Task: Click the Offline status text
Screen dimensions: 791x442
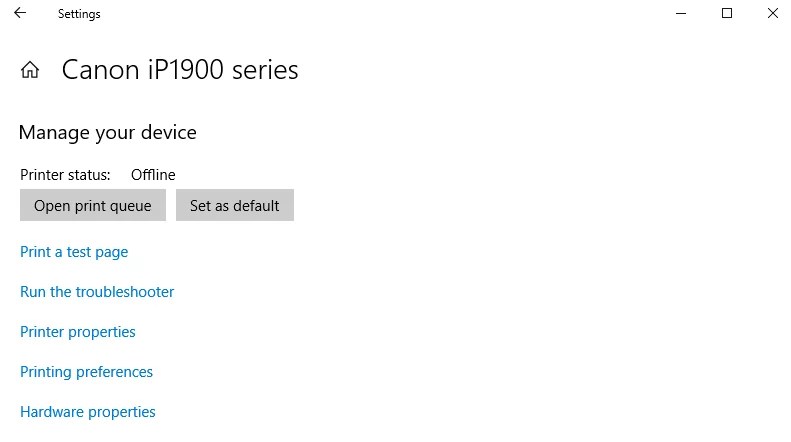Action: point(153,175)
